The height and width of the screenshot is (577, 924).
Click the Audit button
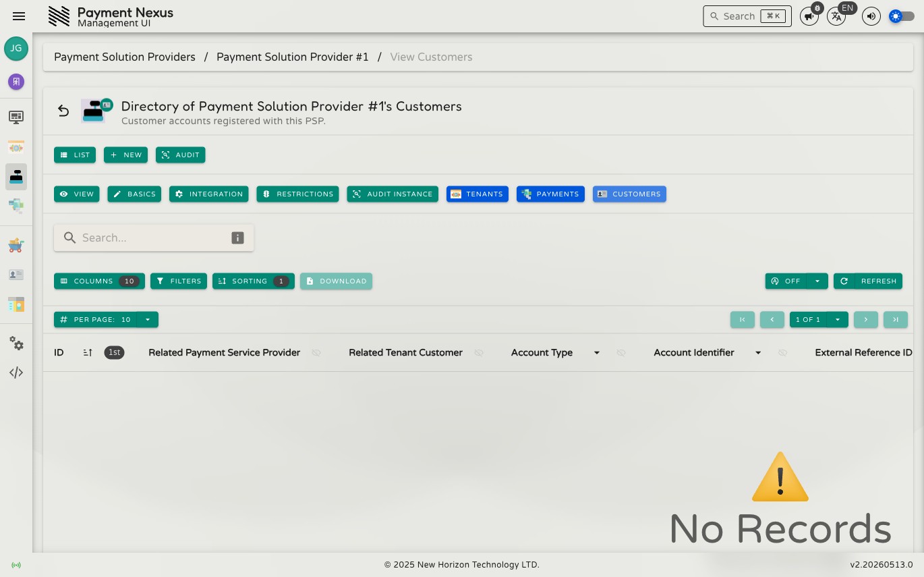coord(181,155)
